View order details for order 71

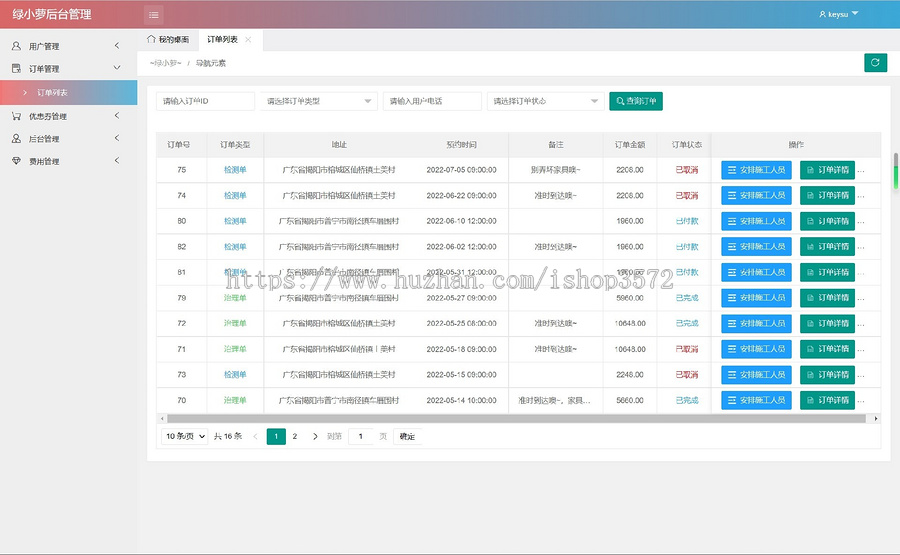827,348
